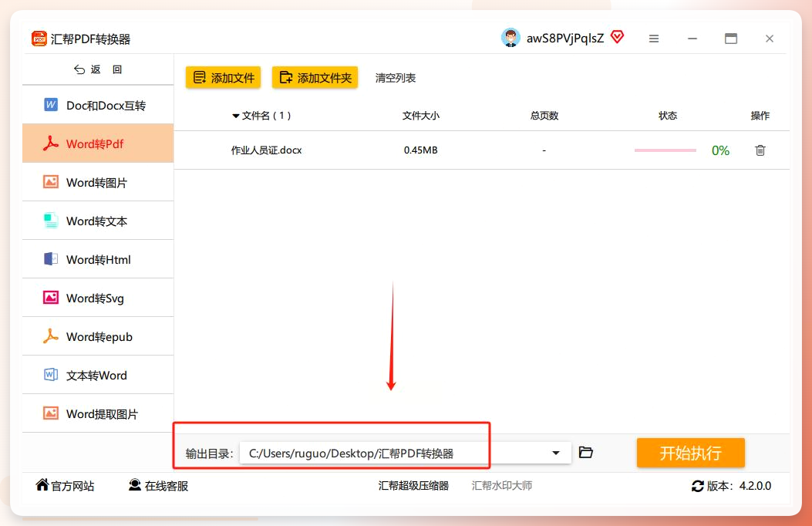The image size is (812, 526).
Task: Click the 添加文件夹 button
Action: 315,78
